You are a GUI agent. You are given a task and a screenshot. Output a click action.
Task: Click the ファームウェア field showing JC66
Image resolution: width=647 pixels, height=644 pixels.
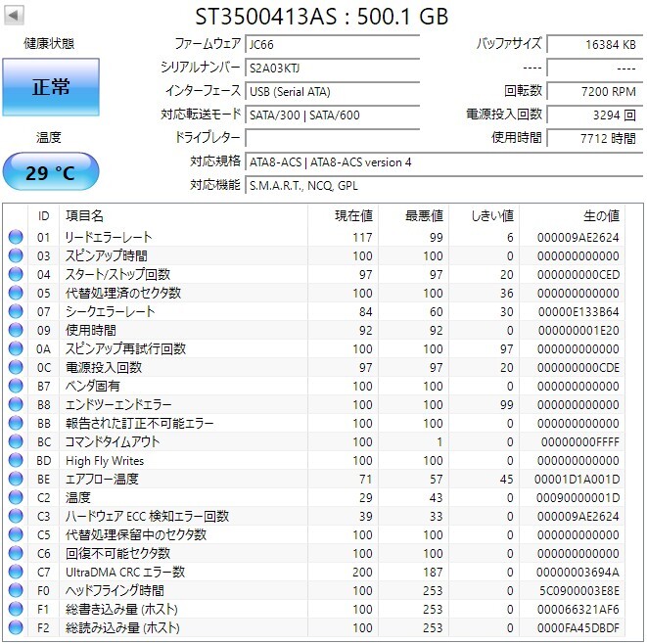click(333, 44)
